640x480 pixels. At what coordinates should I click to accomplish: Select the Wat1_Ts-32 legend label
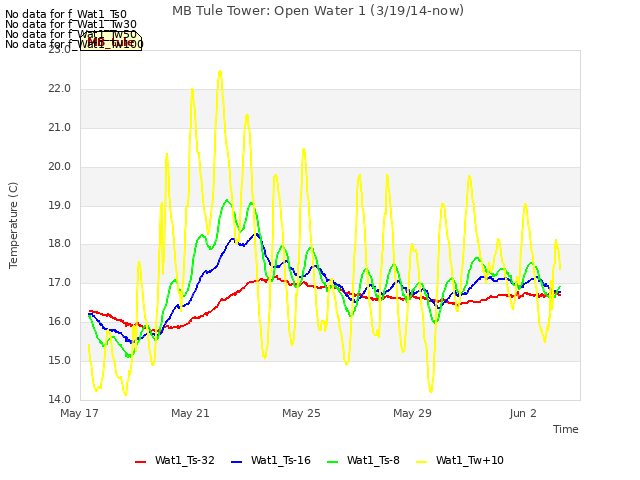click(184, 460)
